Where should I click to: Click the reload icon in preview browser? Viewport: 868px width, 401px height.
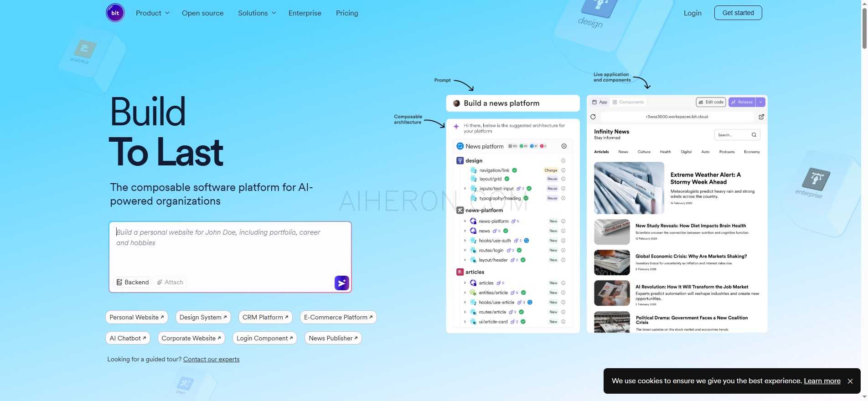coord(593,117)
